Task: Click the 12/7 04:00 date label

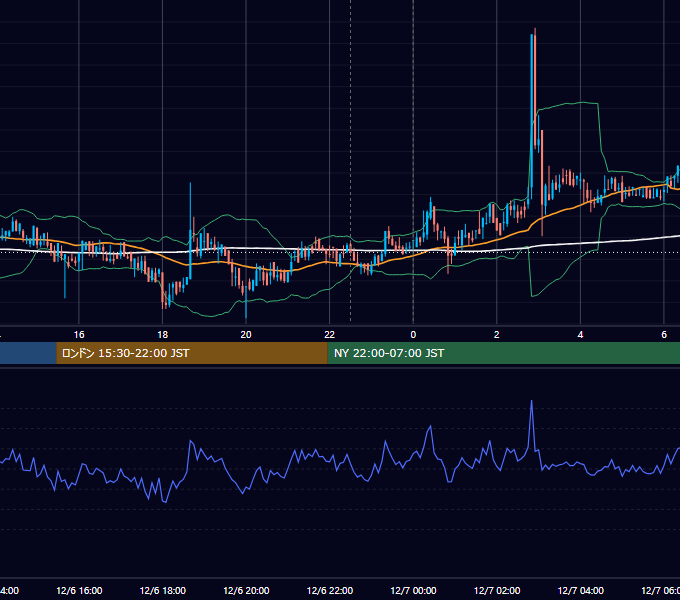Action: point(581,591)
